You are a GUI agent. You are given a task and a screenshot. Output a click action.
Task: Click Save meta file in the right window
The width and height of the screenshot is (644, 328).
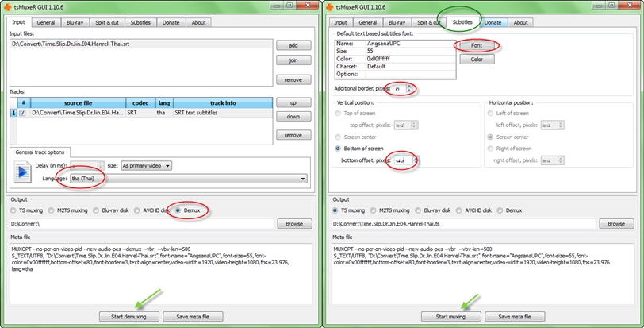coord(515,317)
